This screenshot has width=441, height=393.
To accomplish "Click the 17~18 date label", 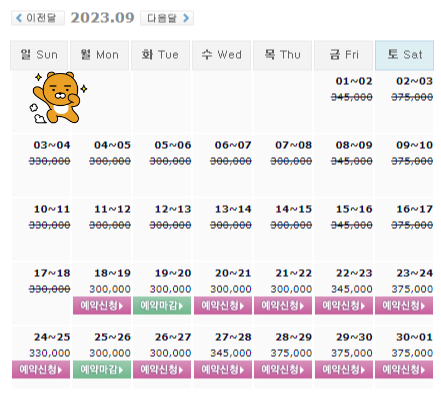I will (52, 273).
